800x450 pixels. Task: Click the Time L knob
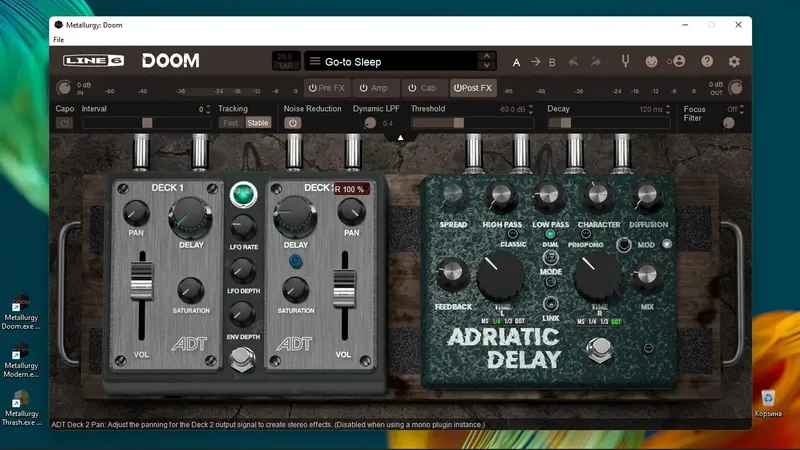500,276
